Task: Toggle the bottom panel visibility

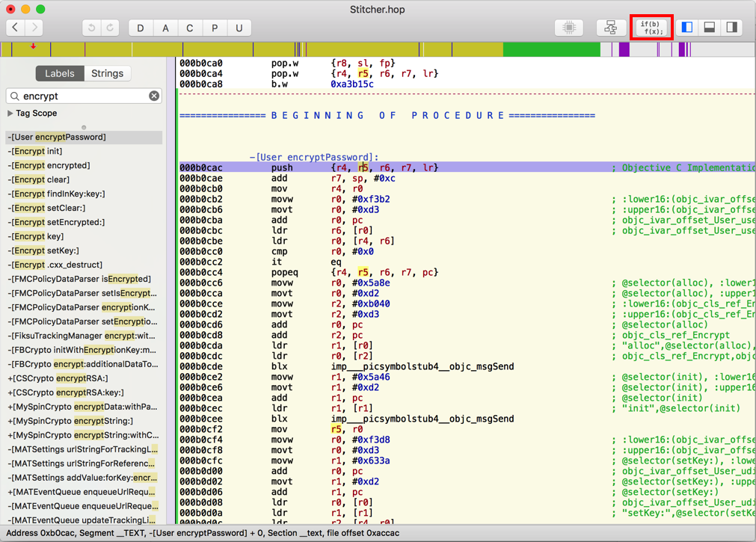Action: (709, 28)
